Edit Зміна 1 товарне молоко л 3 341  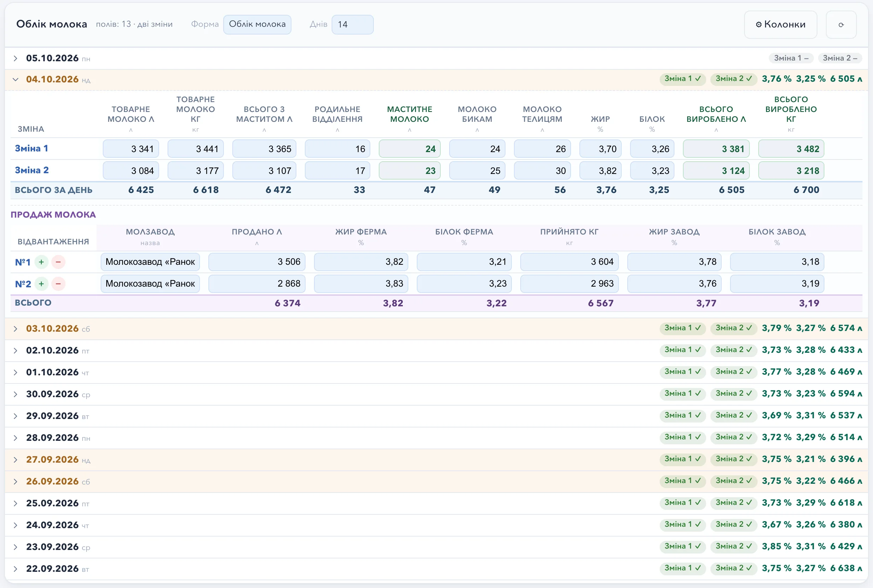tap(131, 149)
